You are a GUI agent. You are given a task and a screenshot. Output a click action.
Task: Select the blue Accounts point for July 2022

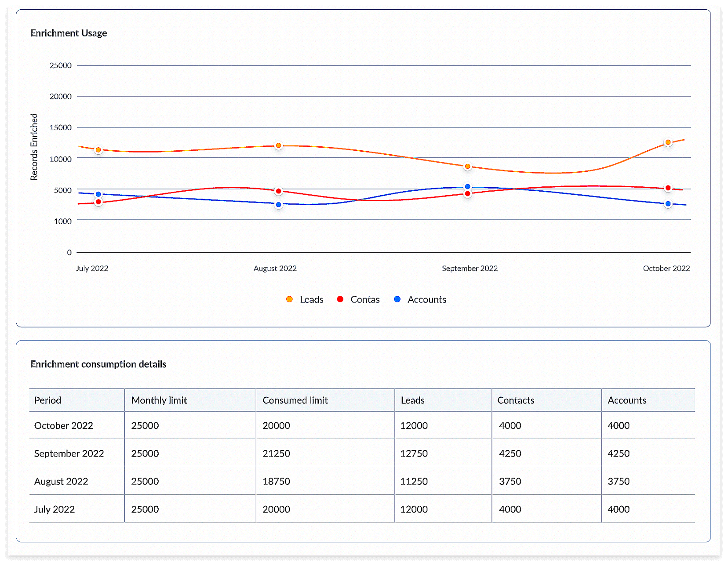pos(98,194)
